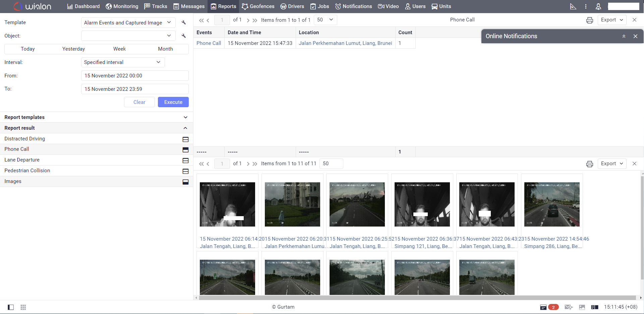Click the wrench icon next to Object
The width and height of the screenshot is (644, 314).
point(184,36)
